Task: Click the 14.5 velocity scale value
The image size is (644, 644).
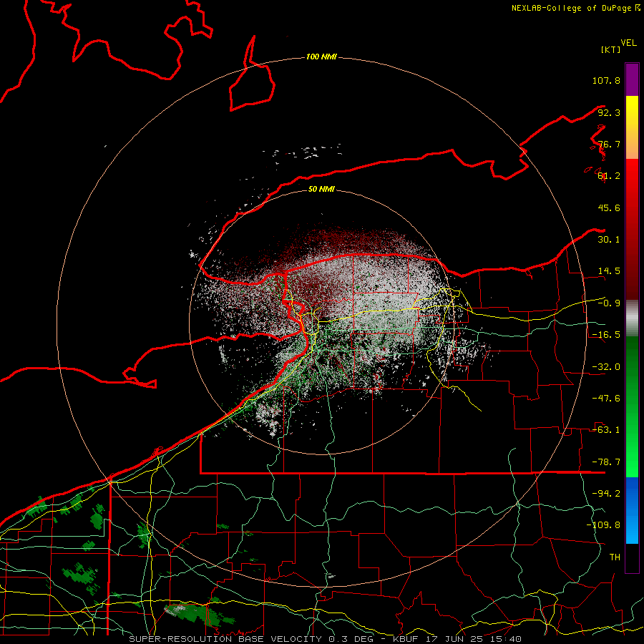Action: (x=609, y=271)
